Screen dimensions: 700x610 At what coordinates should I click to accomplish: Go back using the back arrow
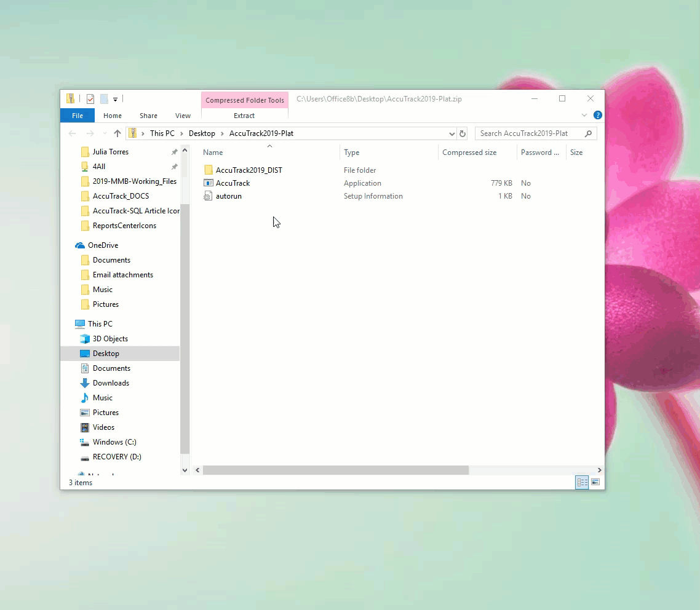click(x=73, y=133)
